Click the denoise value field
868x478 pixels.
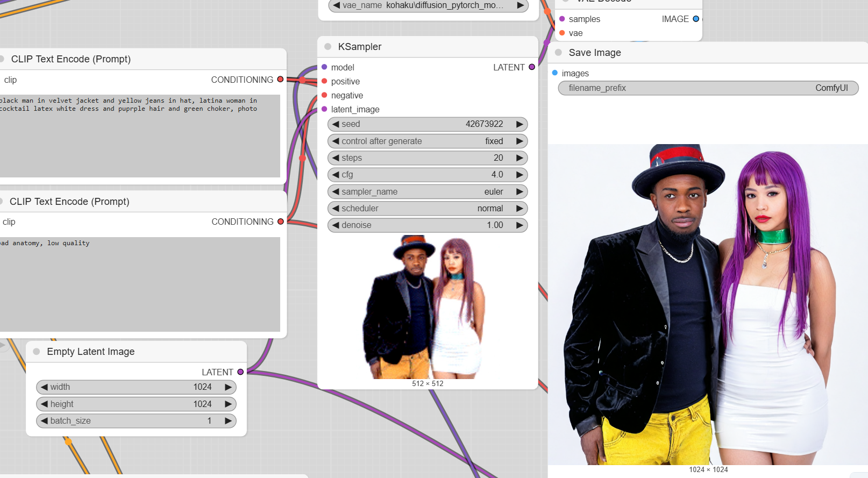click(x=428, y=225)
